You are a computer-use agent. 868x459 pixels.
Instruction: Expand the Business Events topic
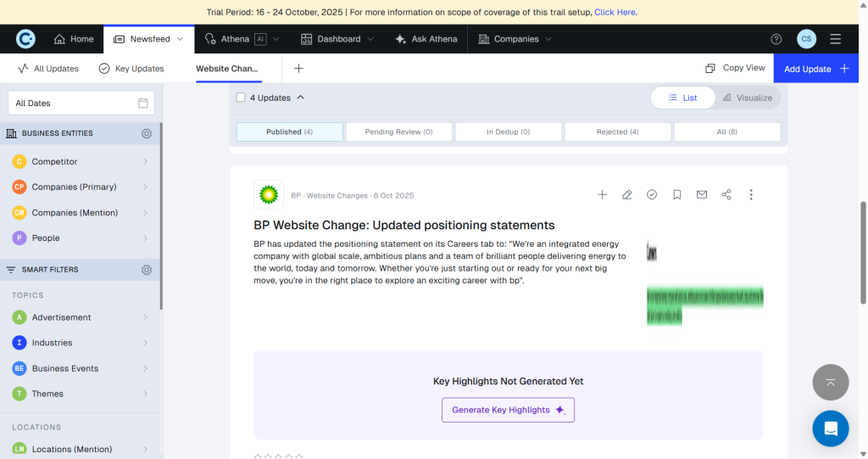(145, 368)
